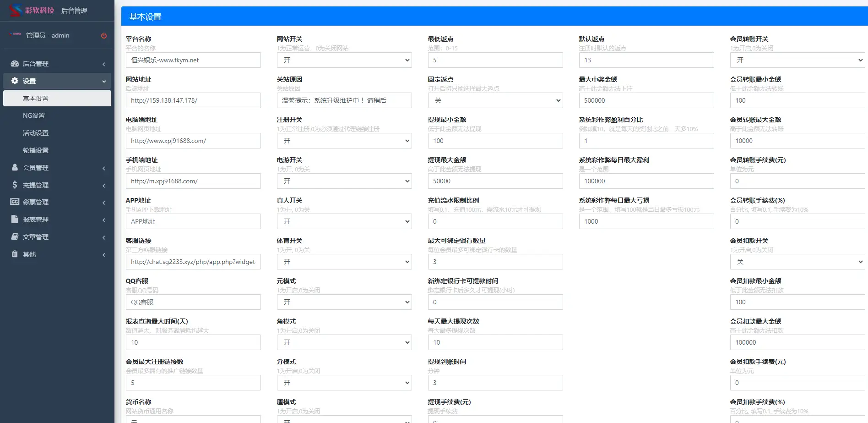This screenshot has width=868, height=423.
Task: Click the 最大中奖金额 input field
Action: coord(646,100)
